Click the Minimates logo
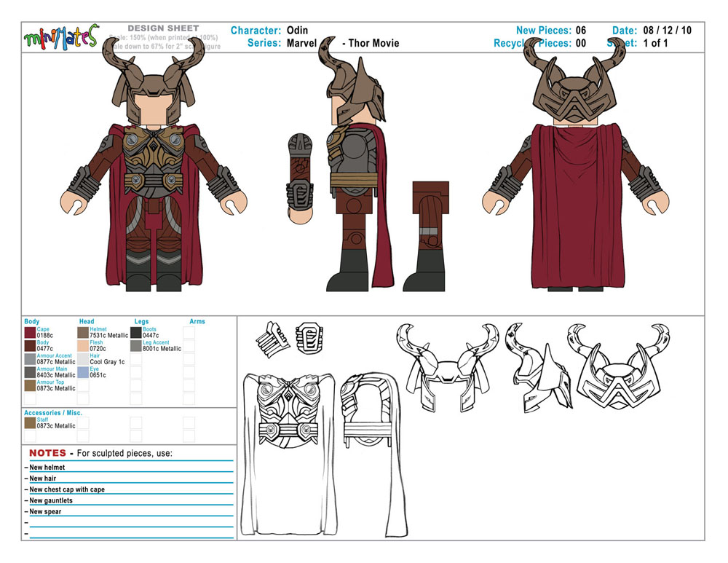728x563 pixels. (61, 36)
